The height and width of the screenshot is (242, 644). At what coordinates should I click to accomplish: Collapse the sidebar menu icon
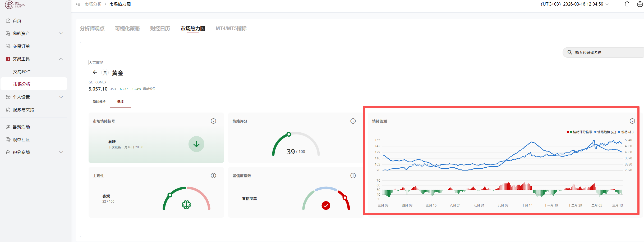(78, 4)
